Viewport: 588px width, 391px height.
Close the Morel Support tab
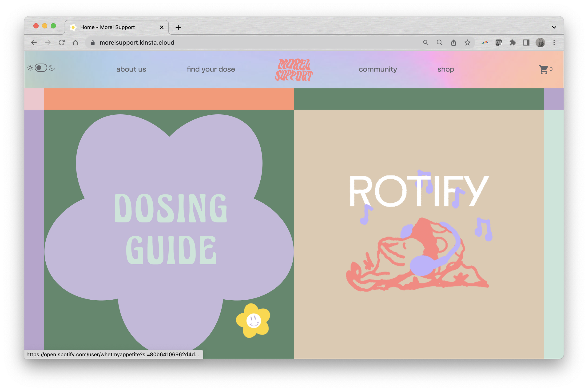pyautogui.click(x=162, y=27)
